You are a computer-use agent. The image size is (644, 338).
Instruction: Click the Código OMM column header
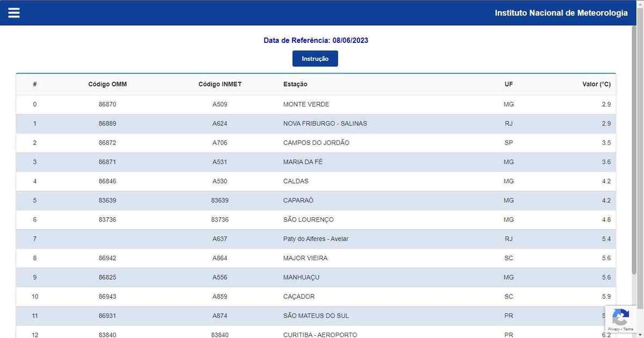(x=107, y=84)
